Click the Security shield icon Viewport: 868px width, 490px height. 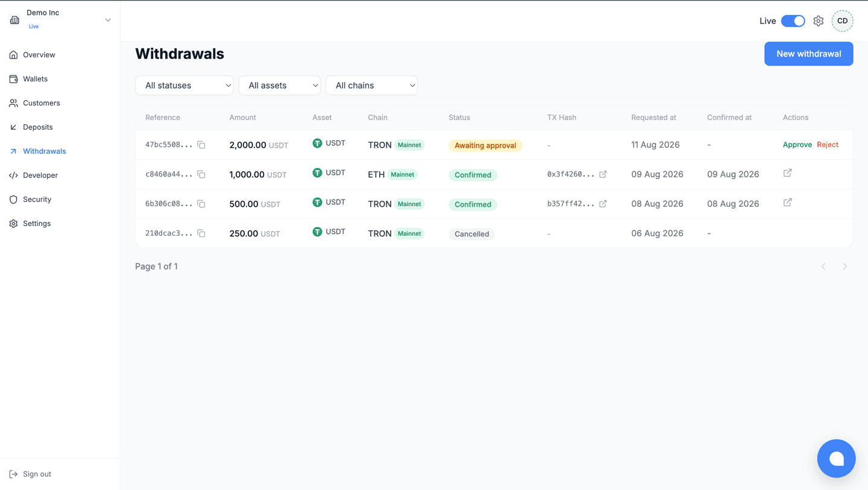13,199
